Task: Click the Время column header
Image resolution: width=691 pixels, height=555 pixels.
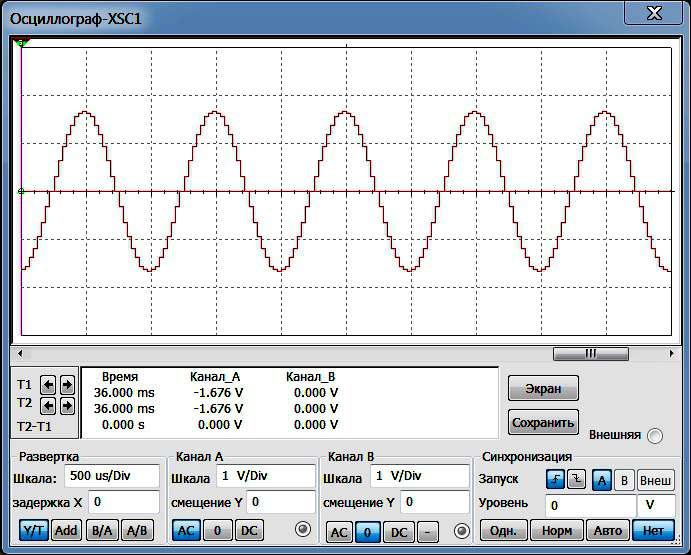Action: click(120, 377)
